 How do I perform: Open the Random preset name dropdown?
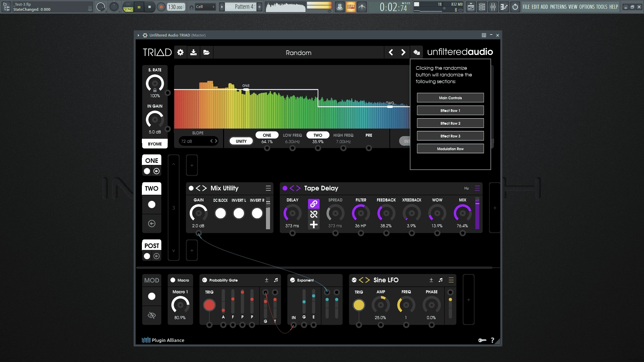coord(299,53)
